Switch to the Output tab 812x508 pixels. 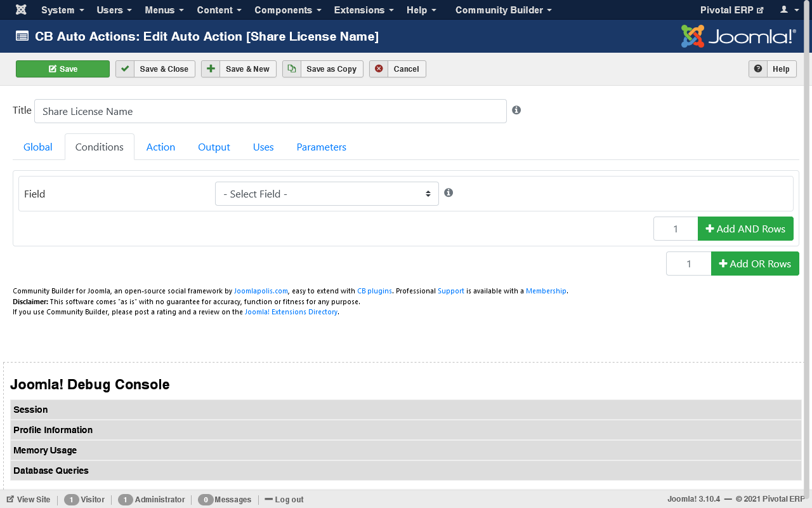tap(214, 147)
